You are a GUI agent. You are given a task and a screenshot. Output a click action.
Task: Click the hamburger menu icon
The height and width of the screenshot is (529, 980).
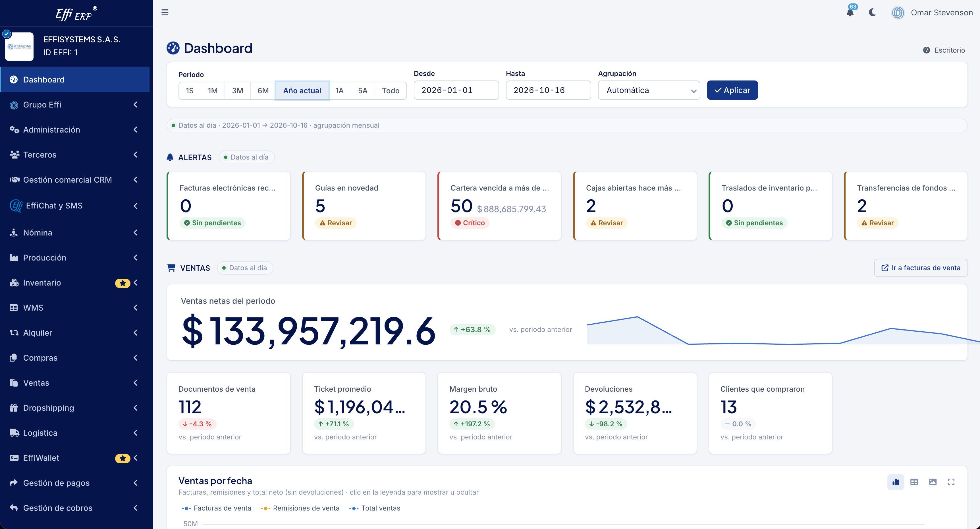(165, 12)
